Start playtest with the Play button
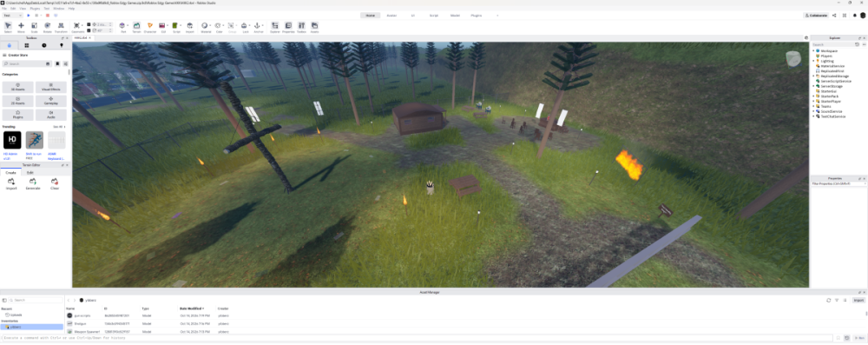Viewport: 868px width, 345px height. point(29,16)
